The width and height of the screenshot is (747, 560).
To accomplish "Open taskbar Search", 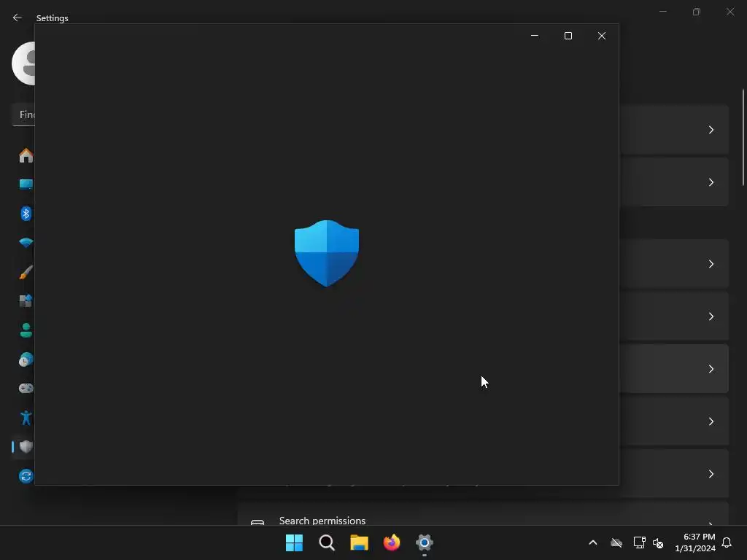I will [x=327, y=542].
